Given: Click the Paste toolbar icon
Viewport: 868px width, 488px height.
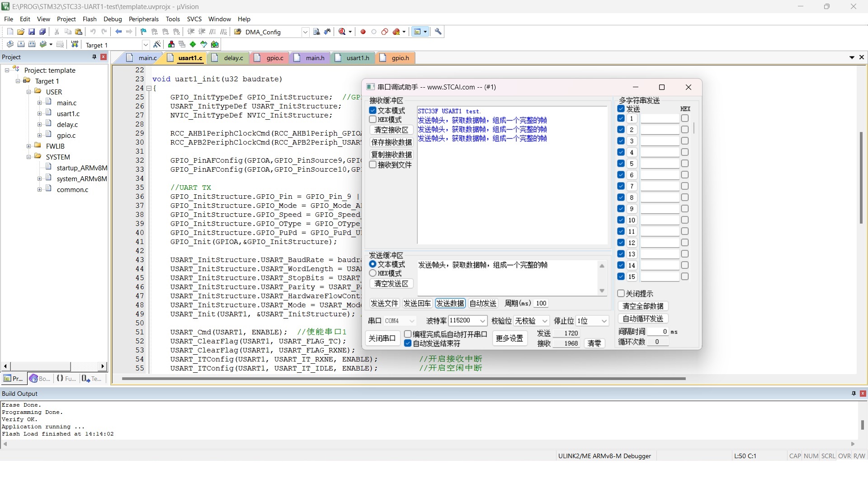Looking at the screenshot, I should pos(79,32).
